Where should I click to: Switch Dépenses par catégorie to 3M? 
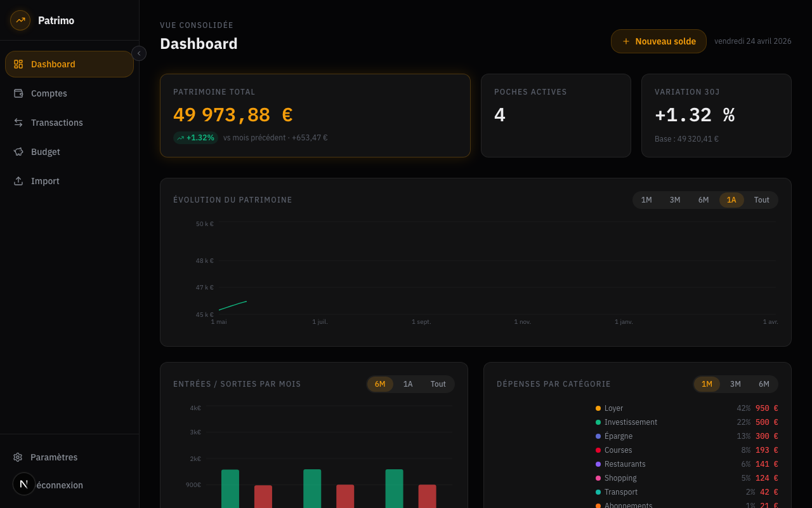tap(735, 384)
